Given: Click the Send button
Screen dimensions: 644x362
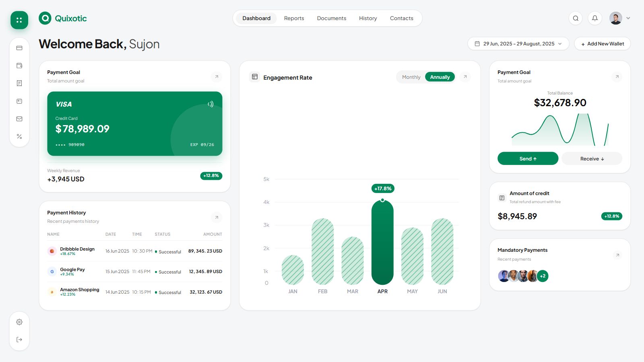Looking at the screenshot, I should 528,158.
